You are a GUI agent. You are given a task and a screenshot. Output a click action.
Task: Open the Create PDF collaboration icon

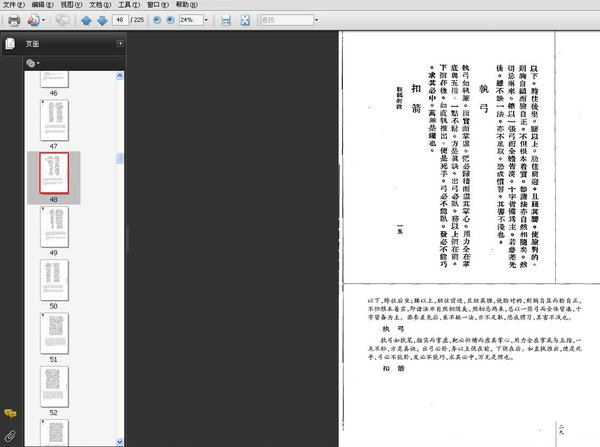pos(34,20)
